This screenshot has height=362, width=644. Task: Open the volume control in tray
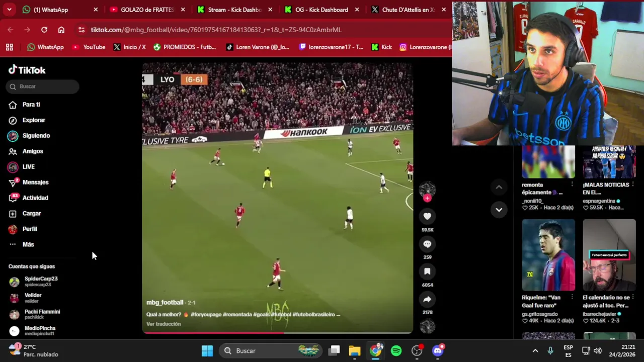point(597,351)
